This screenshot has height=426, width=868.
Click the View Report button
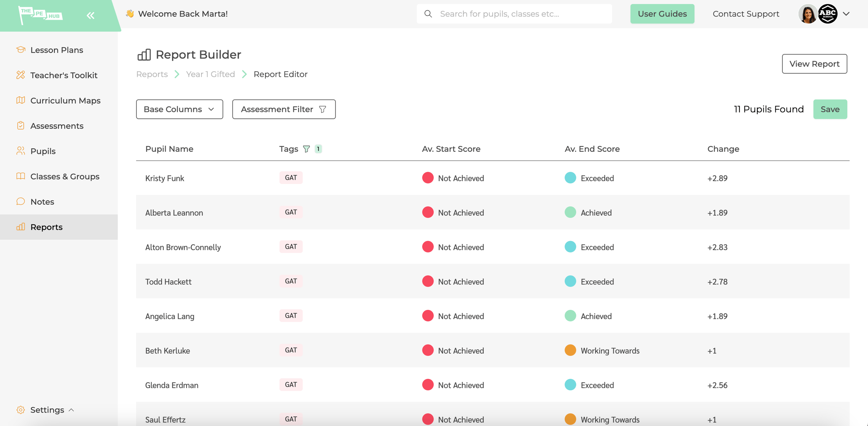pyautogui.click(x=814, y=63)
